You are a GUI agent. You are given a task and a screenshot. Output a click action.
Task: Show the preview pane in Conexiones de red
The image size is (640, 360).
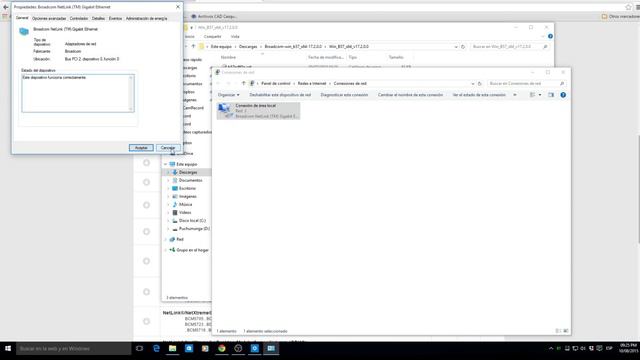click(x=551, y=95)
